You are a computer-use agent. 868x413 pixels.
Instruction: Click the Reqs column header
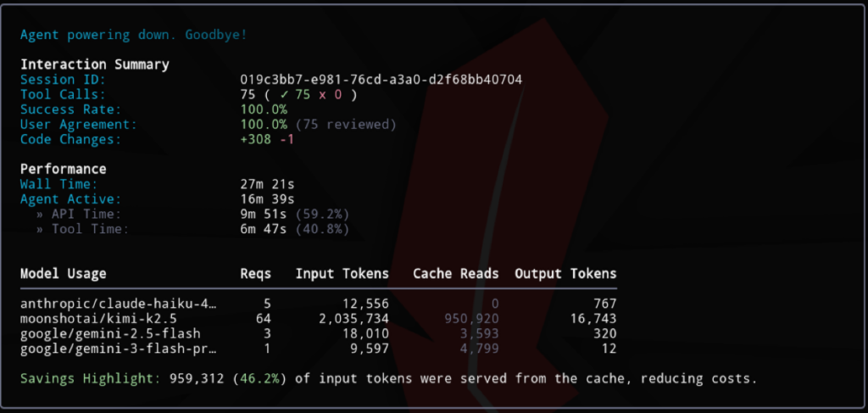coord(256,274)
